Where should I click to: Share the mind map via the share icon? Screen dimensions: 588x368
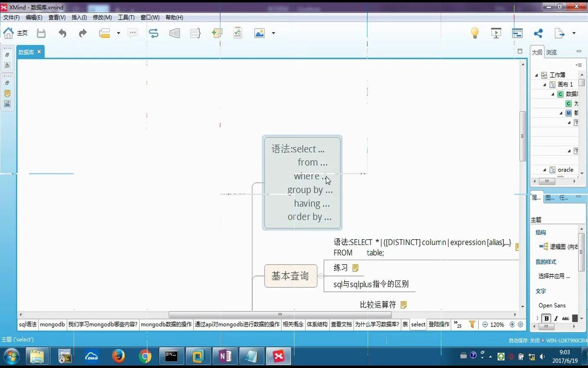pyautogui.click(x=538, y=33)
